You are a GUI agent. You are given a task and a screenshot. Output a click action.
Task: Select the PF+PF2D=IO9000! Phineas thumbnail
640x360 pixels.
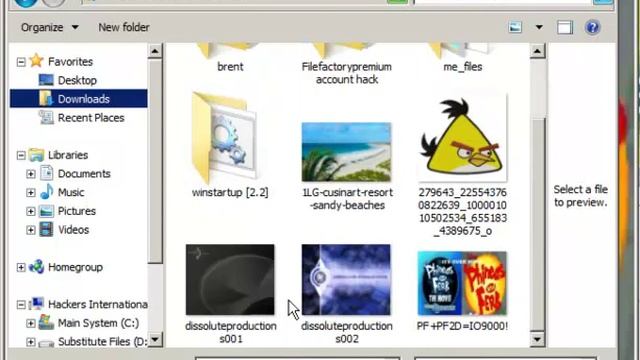[462, 283]
